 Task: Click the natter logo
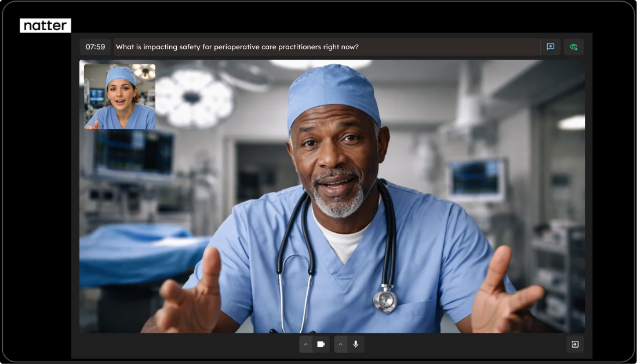pos(45,26)
